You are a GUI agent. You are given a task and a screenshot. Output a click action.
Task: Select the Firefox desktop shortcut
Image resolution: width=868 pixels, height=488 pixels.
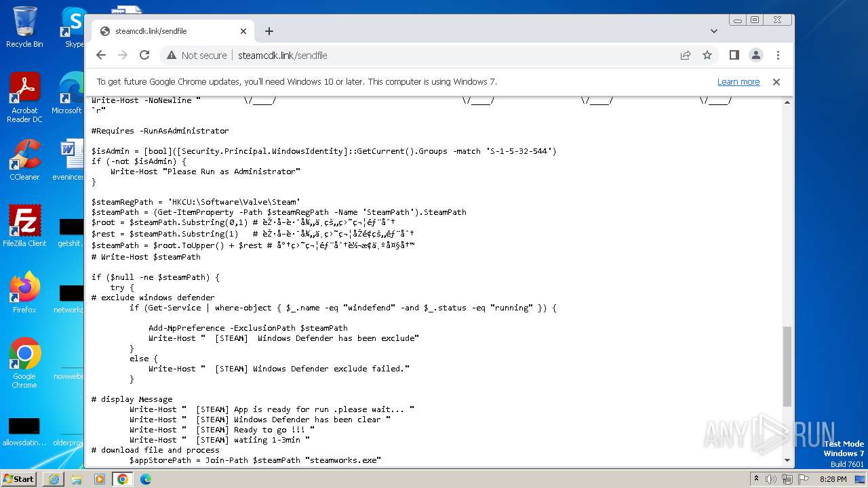click(x=24, y=293)
